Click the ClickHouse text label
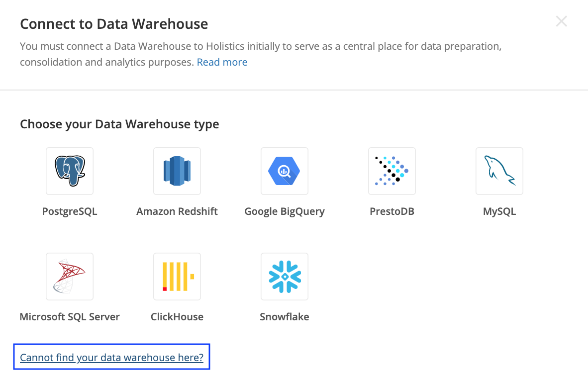 pyautogui.click(x=177, y=317)
